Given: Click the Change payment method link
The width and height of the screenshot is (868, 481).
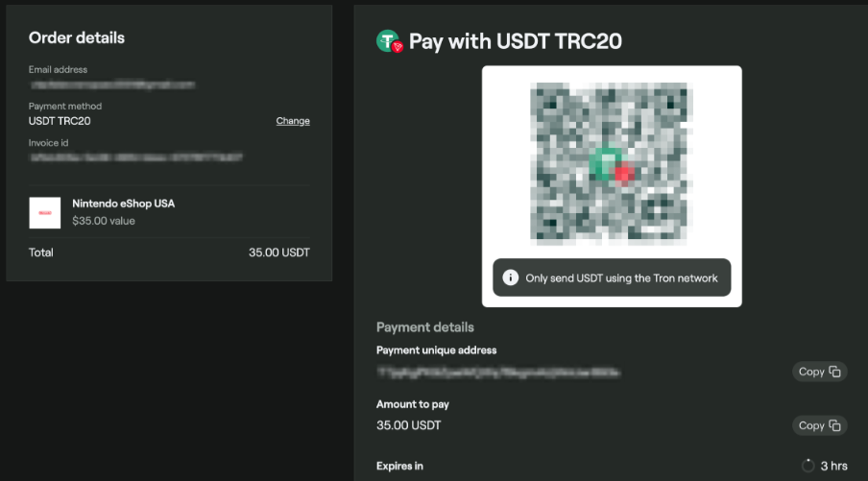Looking at the screenshot, I should (293, 121).
